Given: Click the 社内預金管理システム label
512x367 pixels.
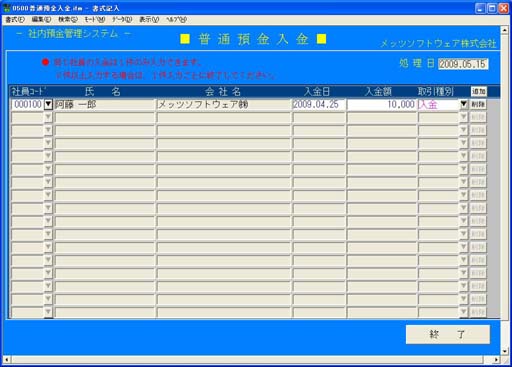Looking at the screenshot, I should 73,34.
